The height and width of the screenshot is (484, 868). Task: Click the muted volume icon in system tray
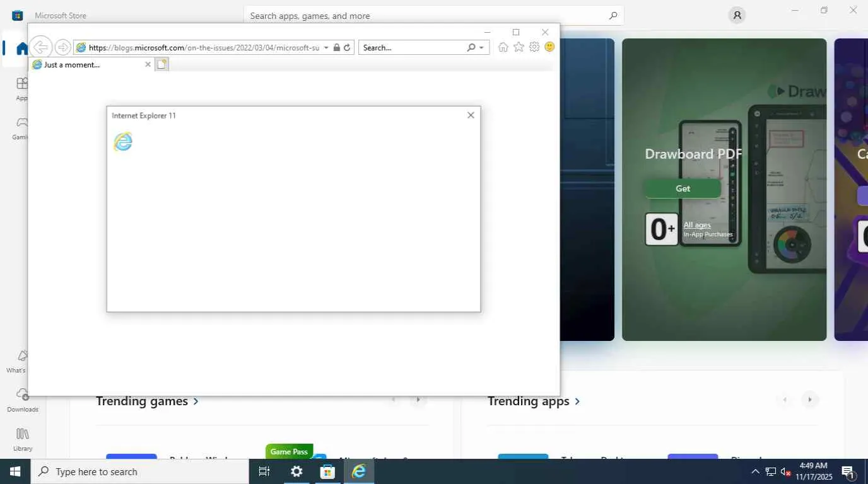785,471
